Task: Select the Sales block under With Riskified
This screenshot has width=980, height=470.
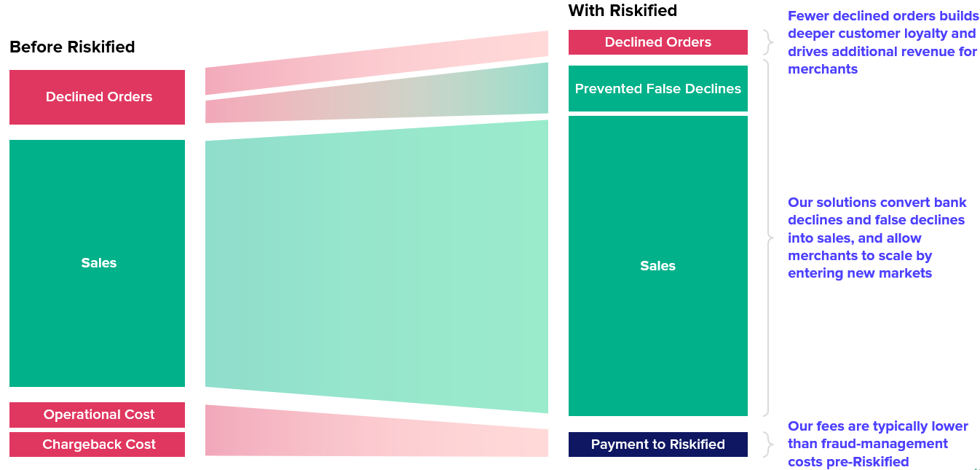Action: point(657,266)
